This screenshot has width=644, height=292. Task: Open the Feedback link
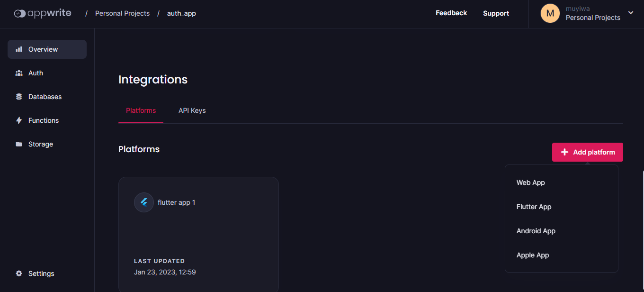click(451, 13)
